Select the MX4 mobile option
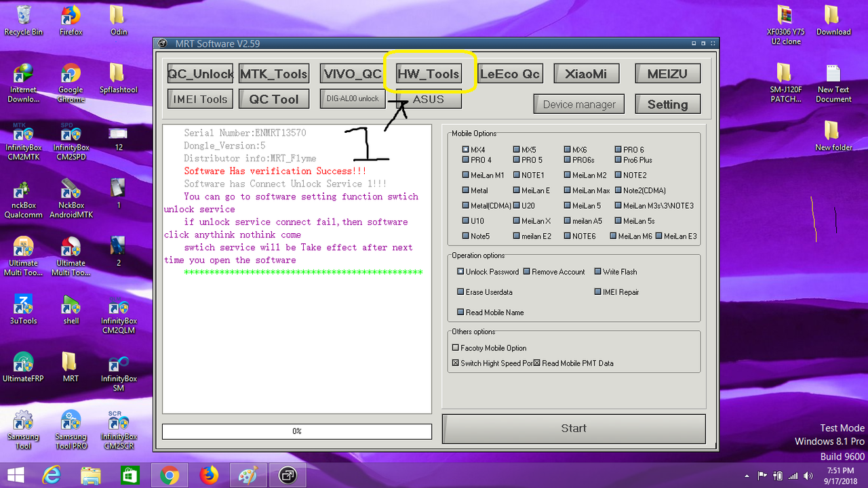 474,150
